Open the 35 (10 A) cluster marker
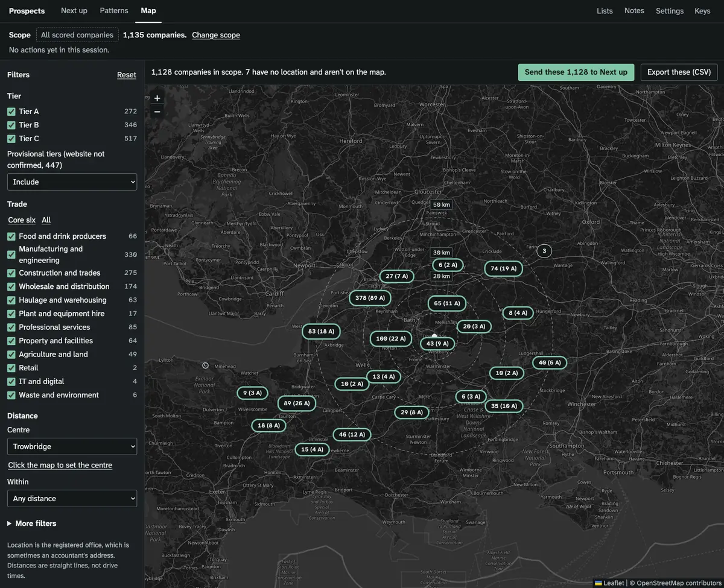724x588 pixels. [504, 406]
